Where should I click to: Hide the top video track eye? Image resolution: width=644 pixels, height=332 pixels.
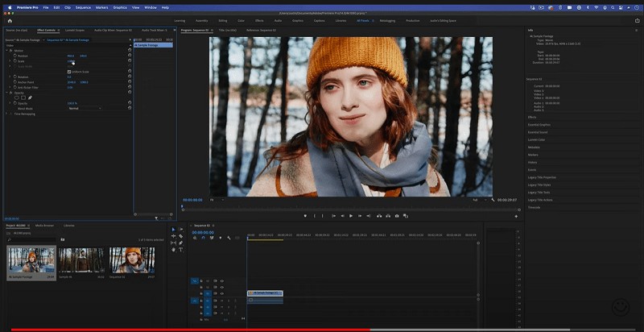click(222, 280)
